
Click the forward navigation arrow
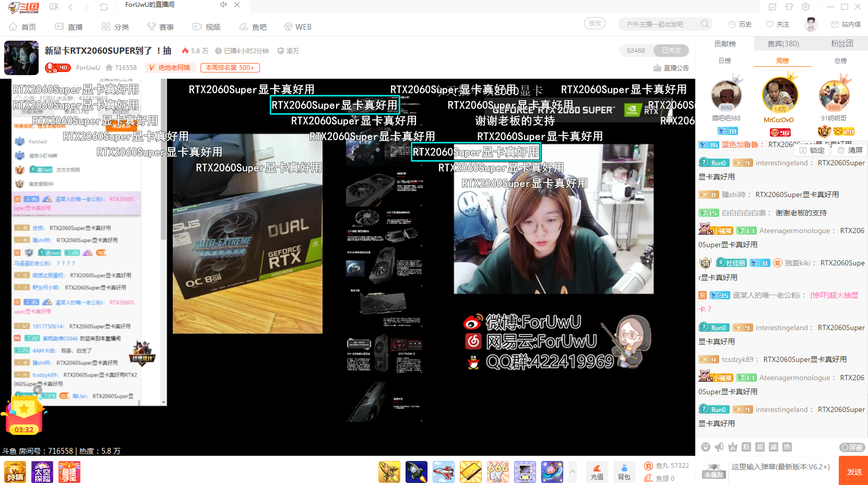87,7
